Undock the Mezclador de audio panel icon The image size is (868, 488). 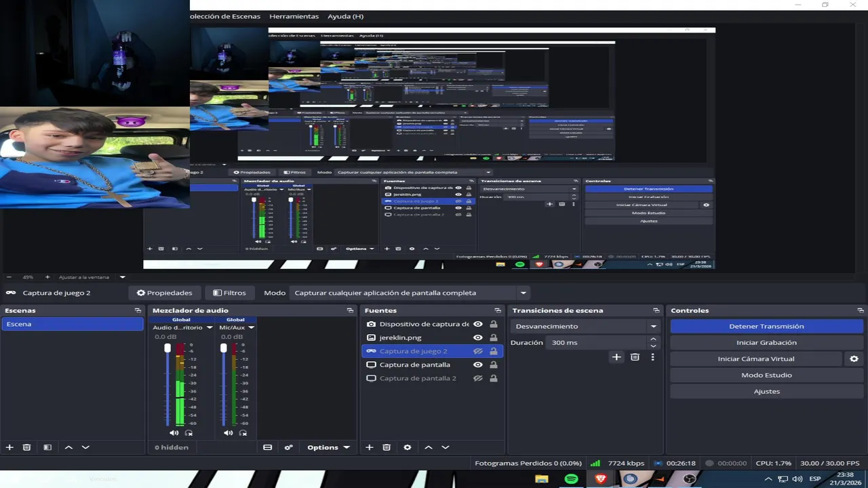pos(350,310)
